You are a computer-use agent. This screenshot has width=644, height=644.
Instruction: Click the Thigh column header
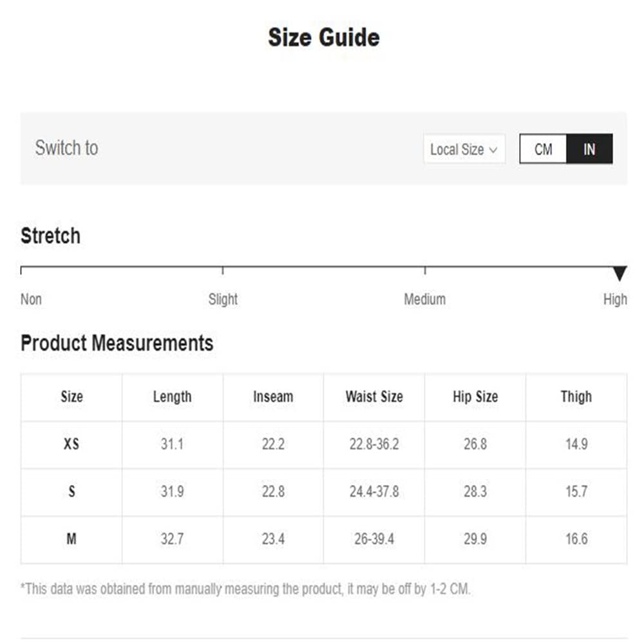(576, 397)
